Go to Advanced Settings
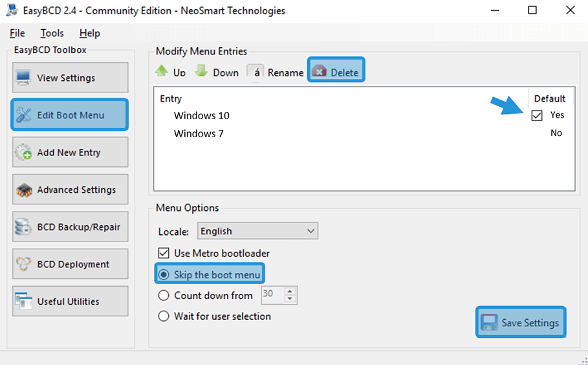Screen dimensions: 588x365 coord(70,190)
